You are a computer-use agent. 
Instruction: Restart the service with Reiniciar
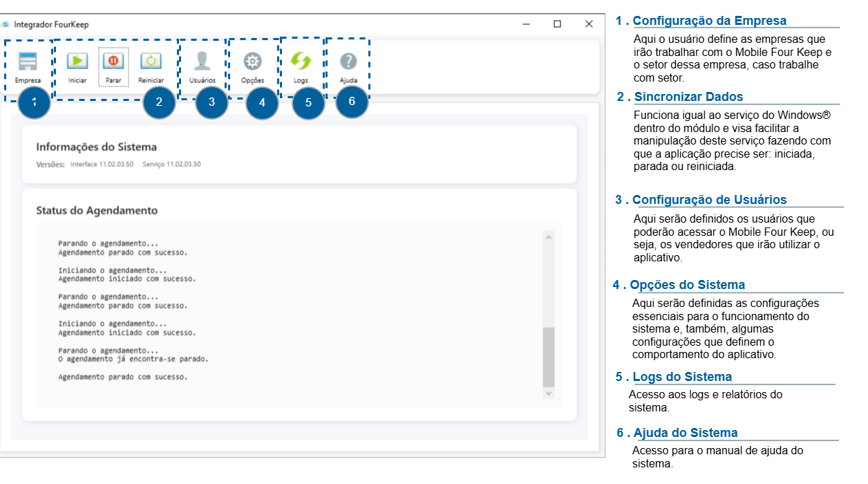point(151,61)
